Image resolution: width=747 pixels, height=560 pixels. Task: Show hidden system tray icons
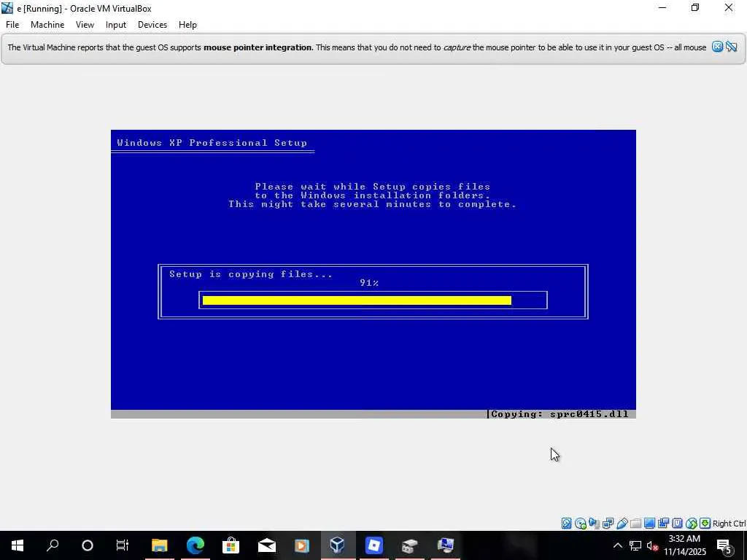point(617,545)
